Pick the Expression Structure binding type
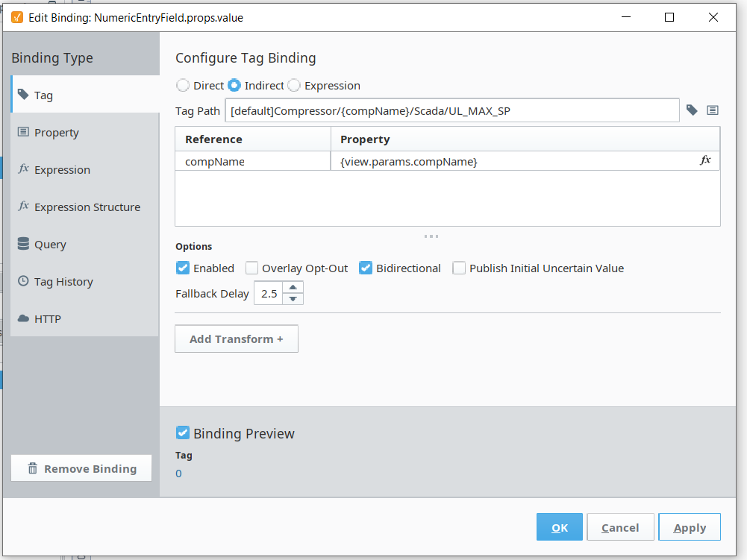Image resolution: width=747 pixels, height=560 pixels. coord(85,207)
